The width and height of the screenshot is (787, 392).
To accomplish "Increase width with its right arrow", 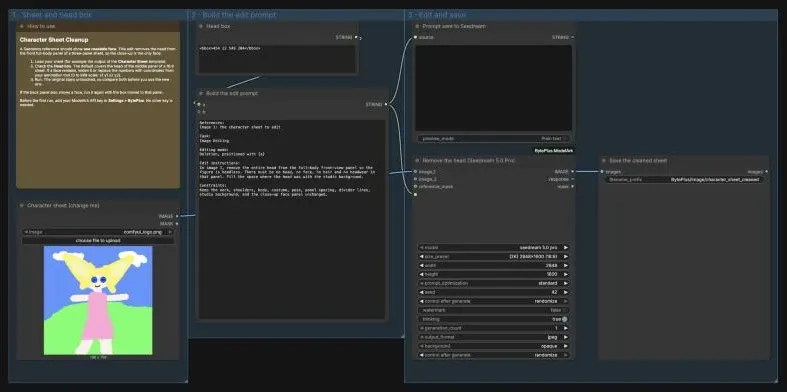I will (566, 266).
